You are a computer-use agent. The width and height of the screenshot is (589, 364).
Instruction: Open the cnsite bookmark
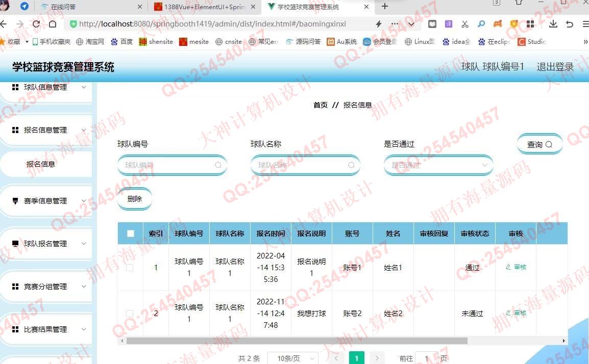click(x=228, y=42)
